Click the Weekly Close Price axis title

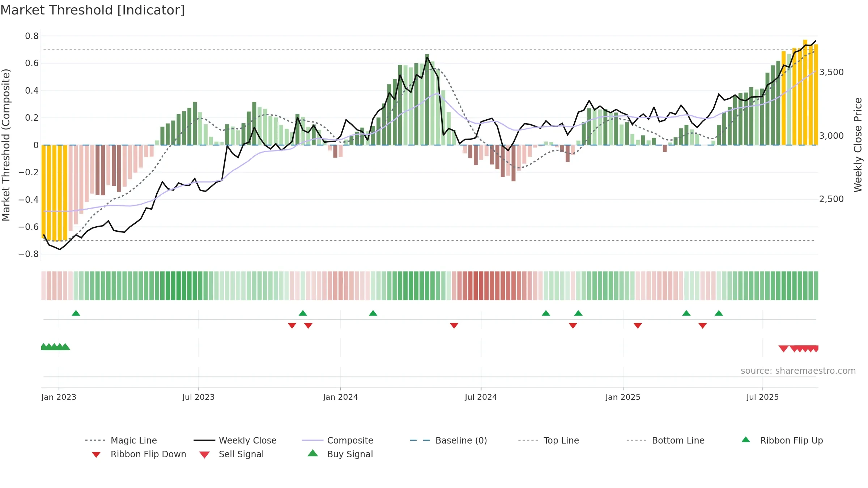click(x=858, y=145)
